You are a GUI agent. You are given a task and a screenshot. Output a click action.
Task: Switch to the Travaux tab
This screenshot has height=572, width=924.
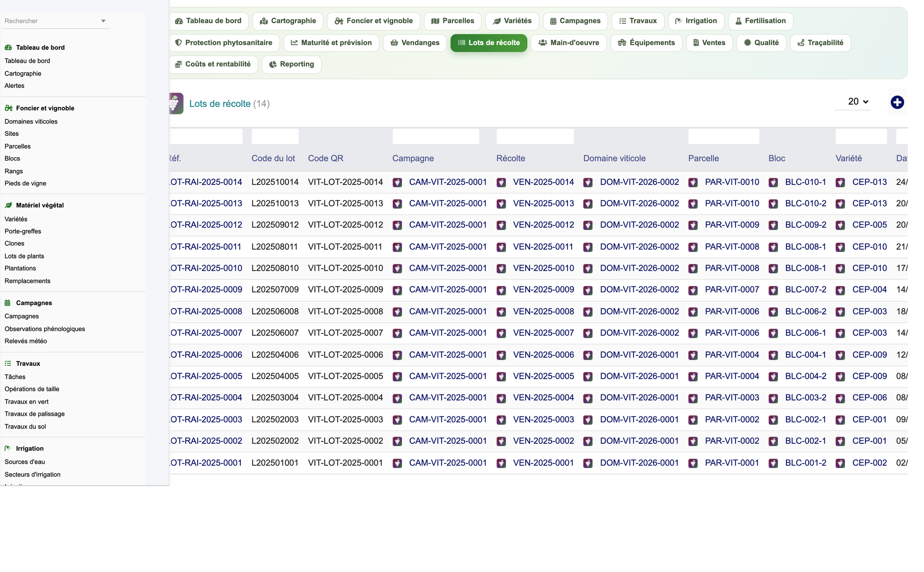(x=638, y=21)
